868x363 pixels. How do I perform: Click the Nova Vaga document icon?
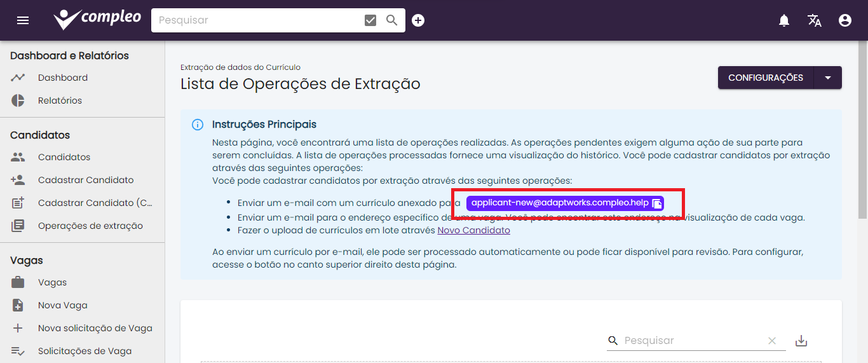coord(18,305)
